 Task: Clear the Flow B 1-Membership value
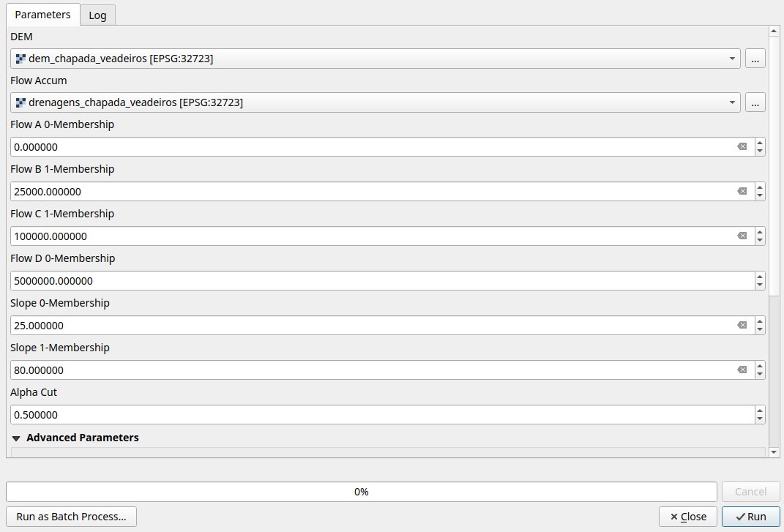tap(742, 191)
